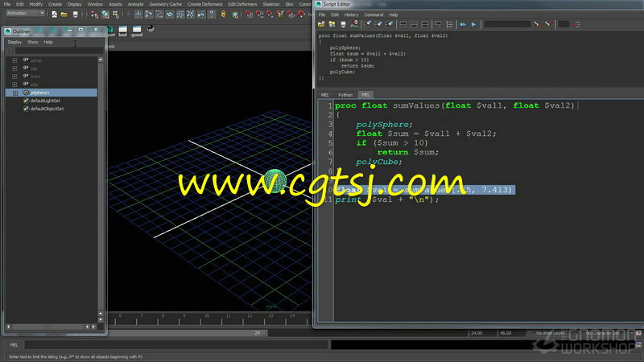Click Execute All double-arrow icon
The width and height of the screenshot is (644, 362).
[x=463, y=25]
